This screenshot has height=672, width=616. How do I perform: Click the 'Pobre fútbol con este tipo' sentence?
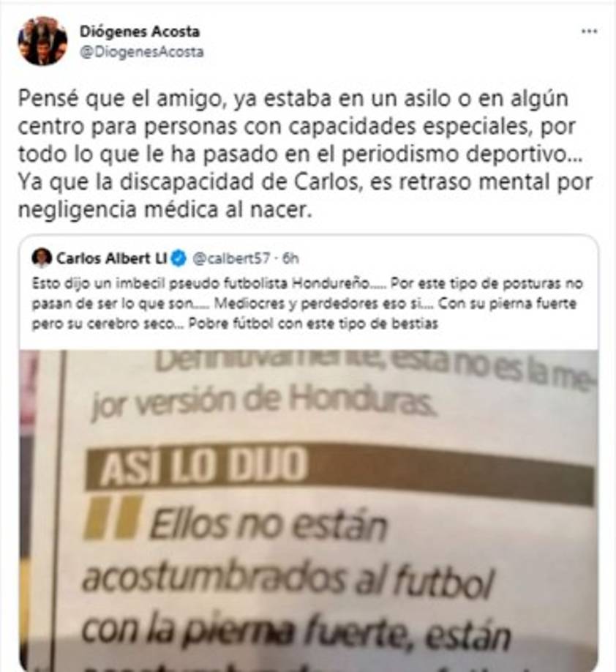(x=313, y=323)
